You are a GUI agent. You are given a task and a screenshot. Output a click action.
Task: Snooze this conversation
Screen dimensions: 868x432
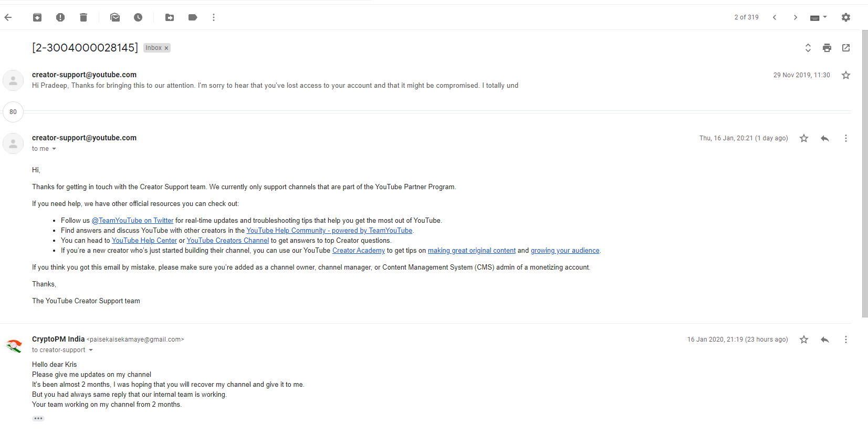pos(138,17)
